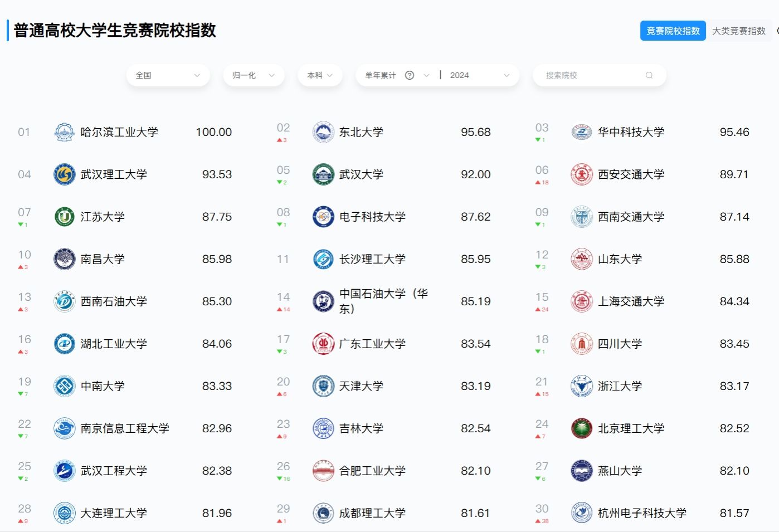Switch to 竞赛院校指数 tab

pyautogui.click(x=673, y=31)
